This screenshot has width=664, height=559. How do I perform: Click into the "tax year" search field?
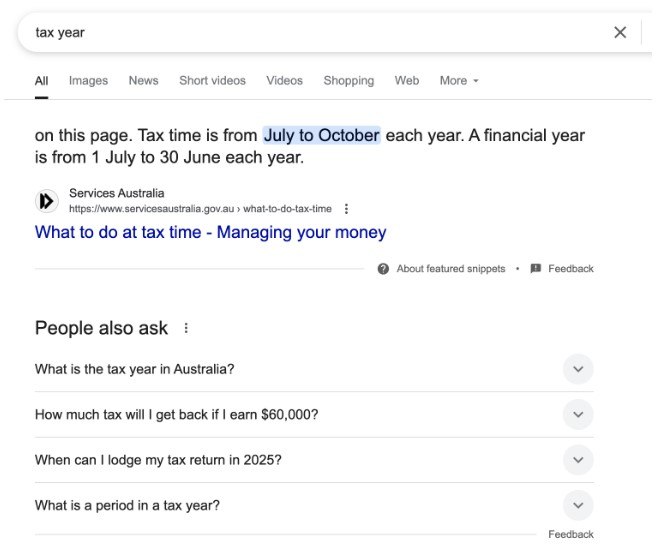click(x=313, y=32)
